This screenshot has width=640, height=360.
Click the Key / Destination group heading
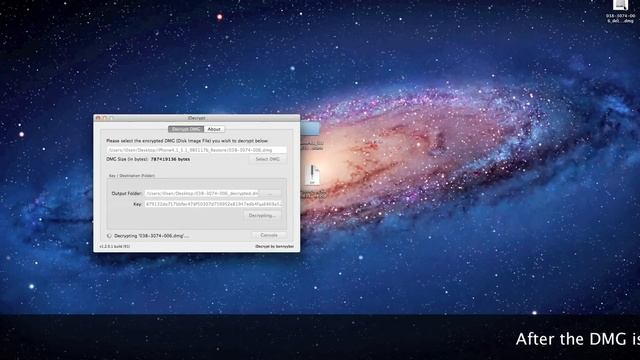[132, 176]
